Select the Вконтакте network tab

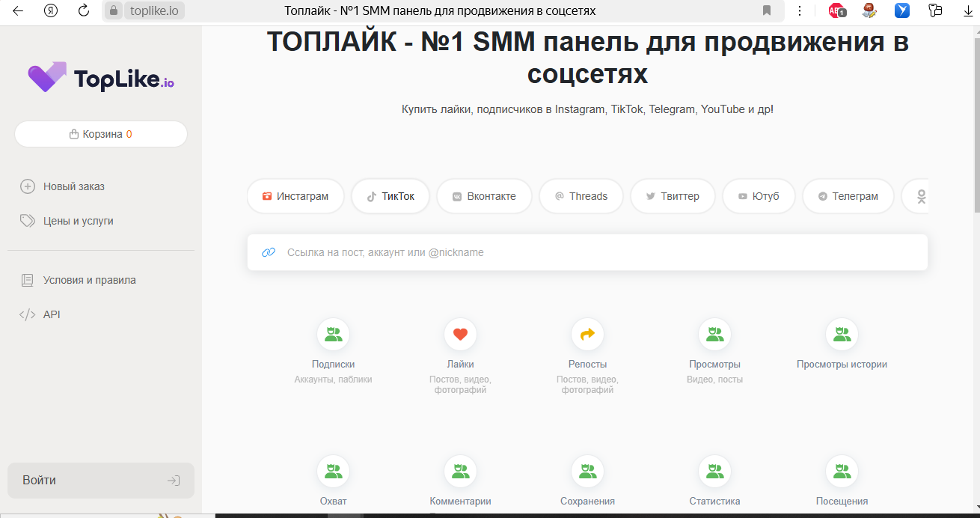tap(484, 196)
